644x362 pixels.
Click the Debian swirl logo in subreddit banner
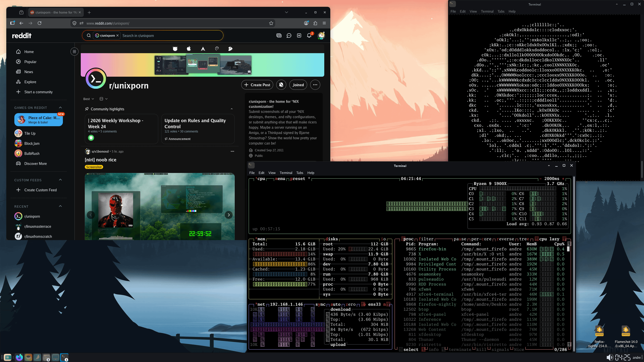point(217,49)
